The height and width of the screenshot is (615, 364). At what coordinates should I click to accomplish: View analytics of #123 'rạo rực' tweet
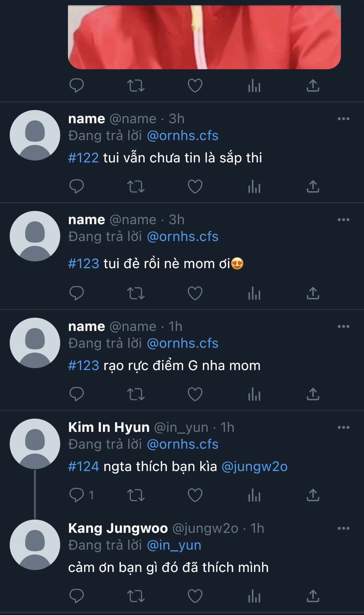pyautogui.click(x=254, y=394)
